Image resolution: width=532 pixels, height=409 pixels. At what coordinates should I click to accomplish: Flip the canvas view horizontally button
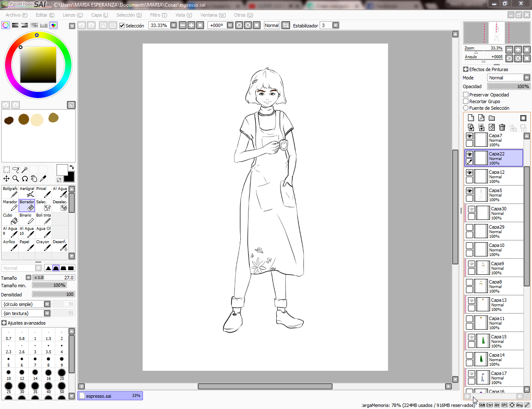(286, 25)
